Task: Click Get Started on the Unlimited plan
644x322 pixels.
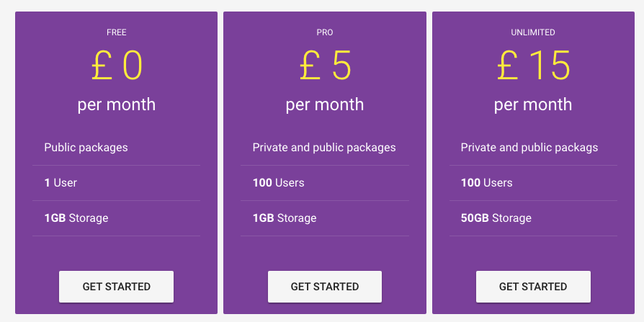Action: (533, 287)
